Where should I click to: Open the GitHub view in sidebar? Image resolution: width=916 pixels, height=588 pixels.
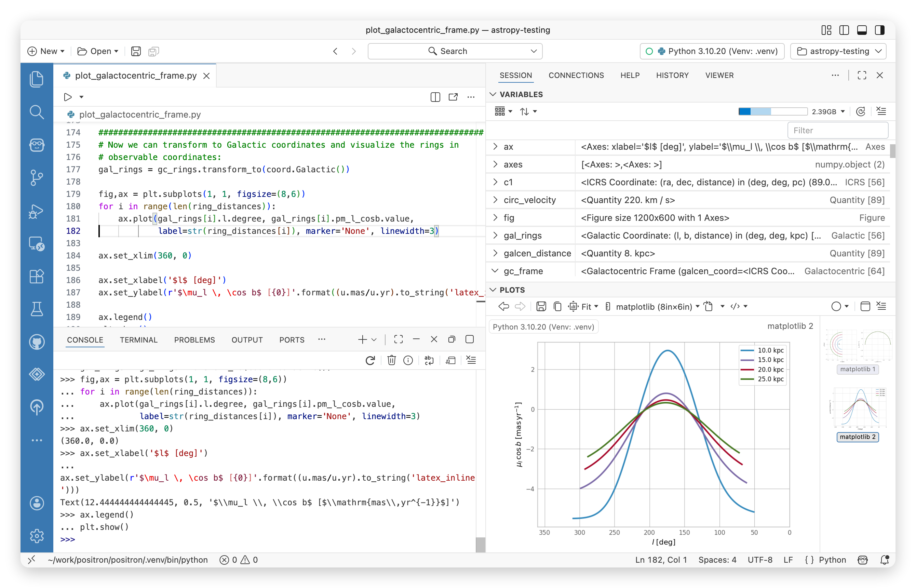tap(37, 342)
